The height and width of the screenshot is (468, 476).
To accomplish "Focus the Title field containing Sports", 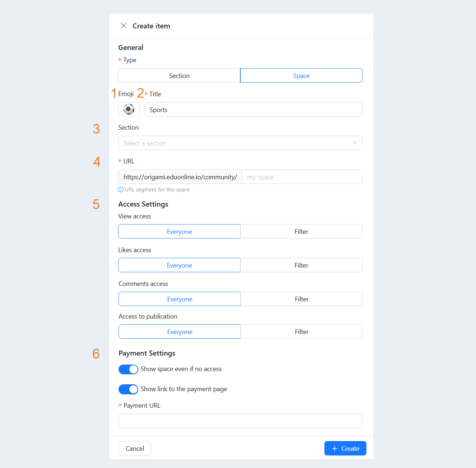I will (x=253, y=110).
